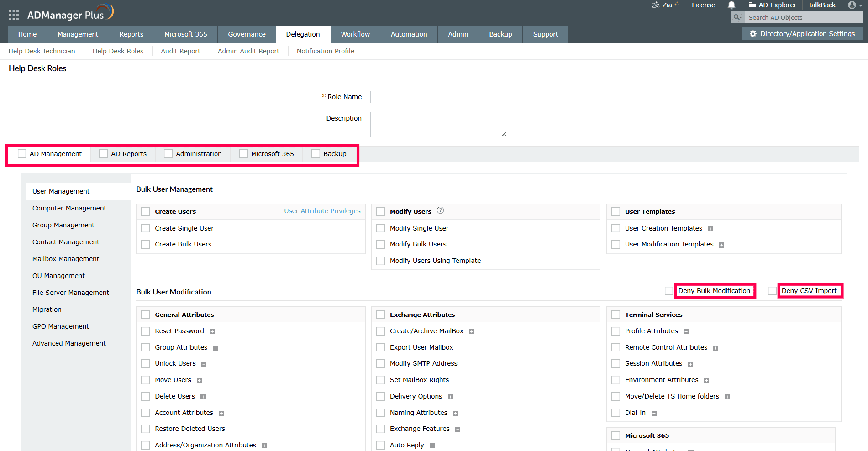Expand Delivery Options plus icon
The width and height of the screenshot is (868, 451).
(x=451, y=397)
